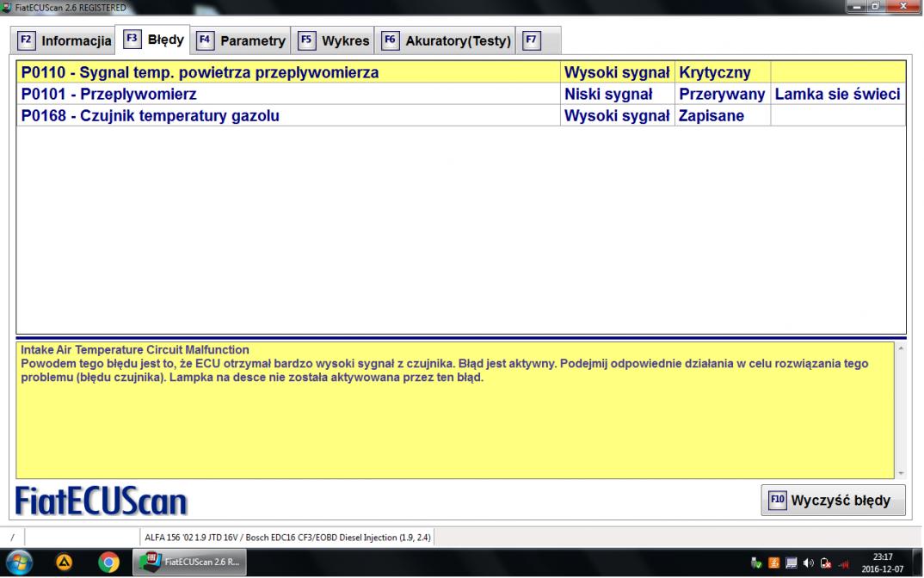This screenshot has width=924, height=578.
Task: Select the P0101 - Przeplywomierz row
Action: pos(461,94)
